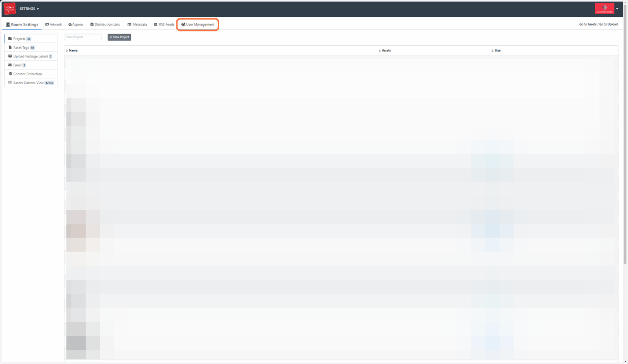This screenshot has width=628, height=364.
Task: Follow the Assets link
Action: [x=592, y=25]
